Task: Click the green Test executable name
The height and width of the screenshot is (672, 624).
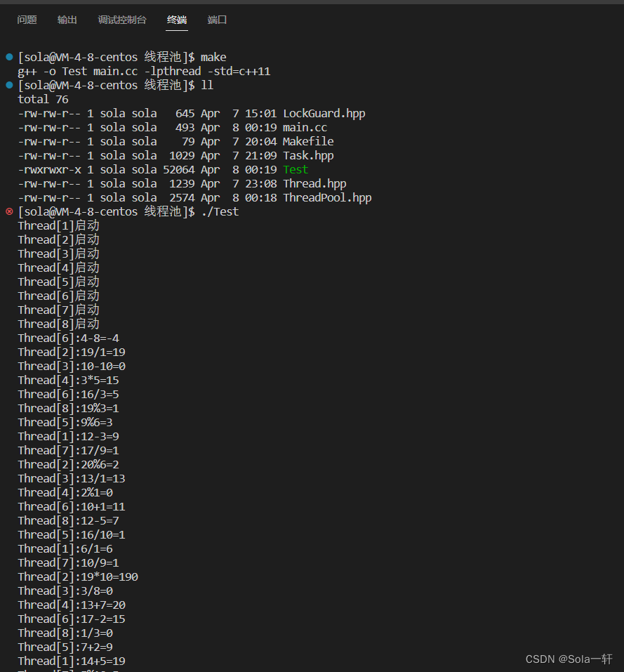Action: click(296, 170)
